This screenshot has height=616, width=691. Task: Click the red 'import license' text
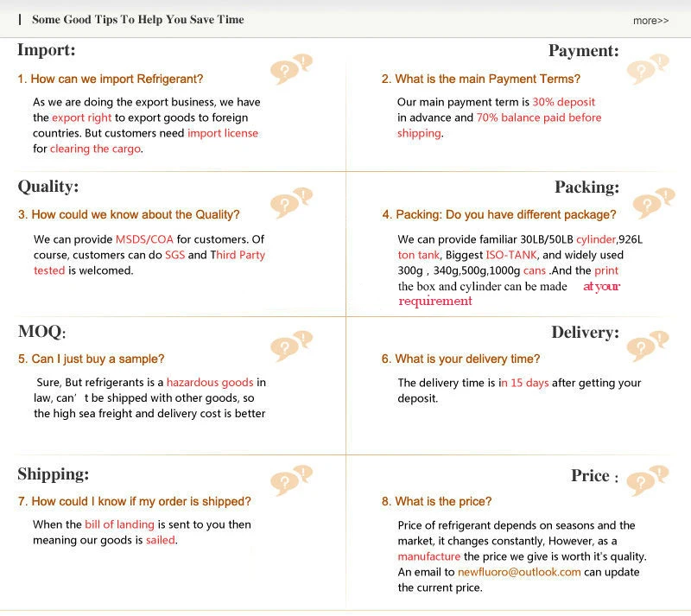[223, 133]
